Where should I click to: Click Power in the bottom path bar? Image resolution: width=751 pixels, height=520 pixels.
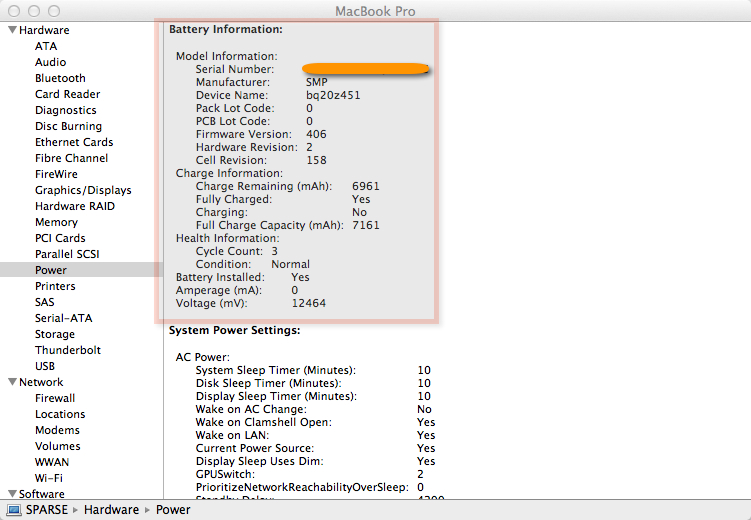pyautogui.click(x=173, y=509)
